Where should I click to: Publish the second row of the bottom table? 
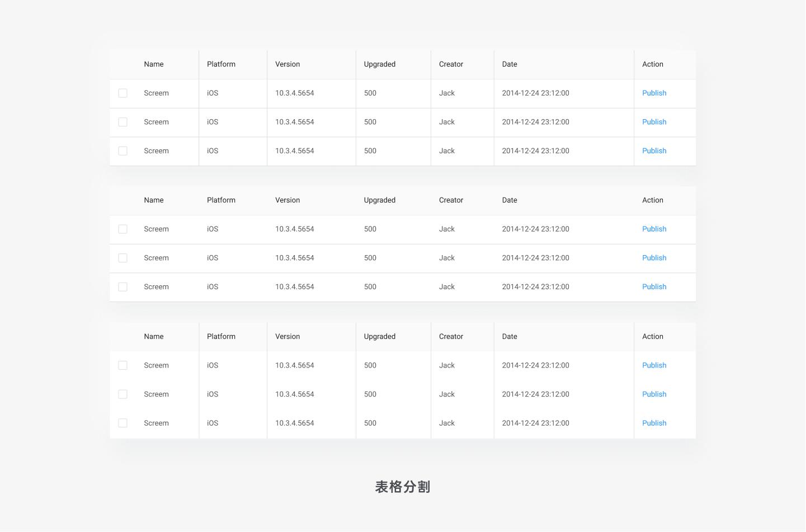point(654,394)
